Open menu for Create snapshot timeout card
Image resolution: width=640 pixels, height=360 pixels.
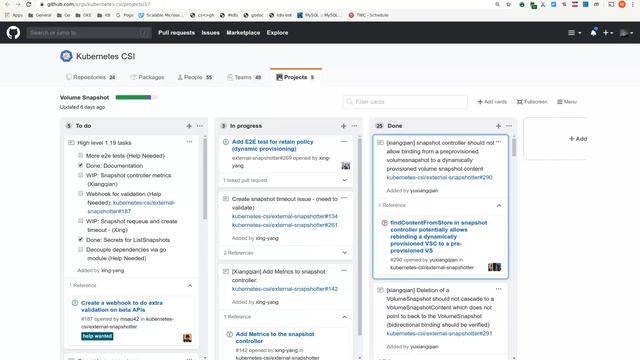click(x=344, y=198)
